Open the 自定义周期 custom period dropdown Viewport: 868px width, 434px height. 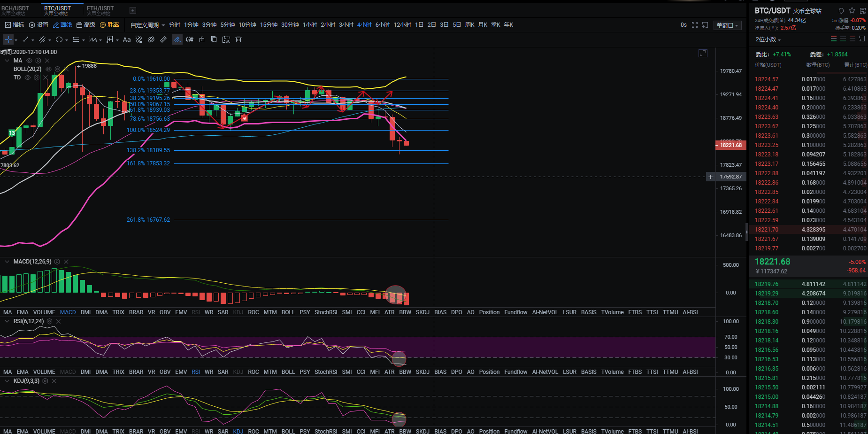(x=147, y=25)
